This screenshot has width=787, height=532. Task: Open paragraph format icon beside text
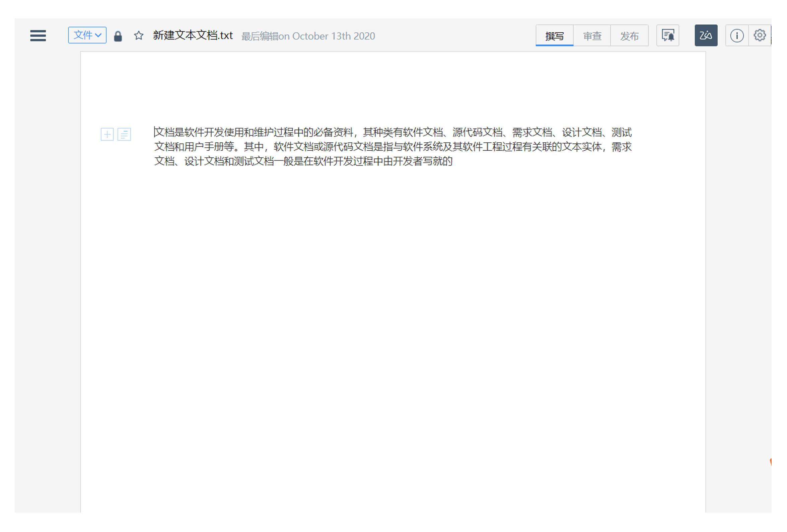pos(124,135)
